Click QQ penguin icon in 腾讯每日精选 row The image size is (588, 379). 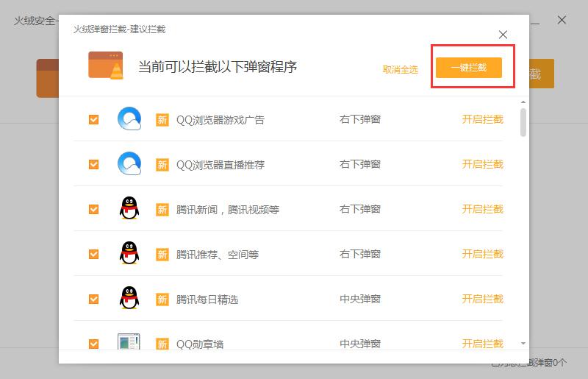tap(129, 298)
